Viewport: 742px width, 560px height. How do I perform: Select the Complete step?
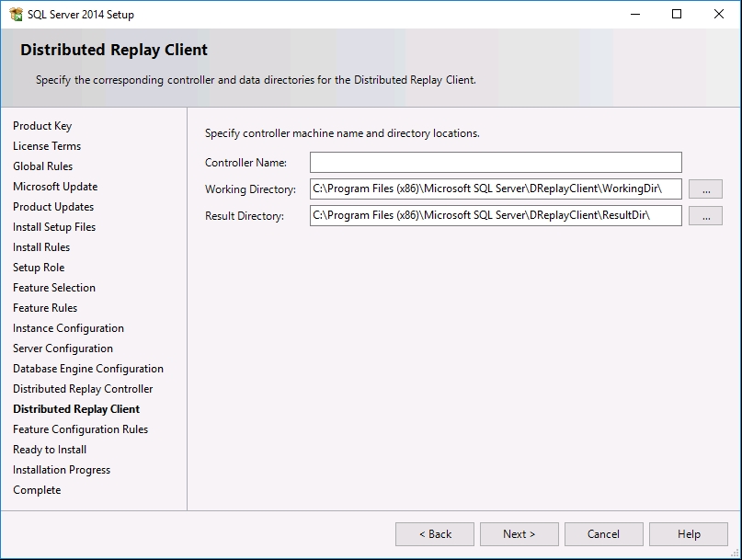click(37, 490)
